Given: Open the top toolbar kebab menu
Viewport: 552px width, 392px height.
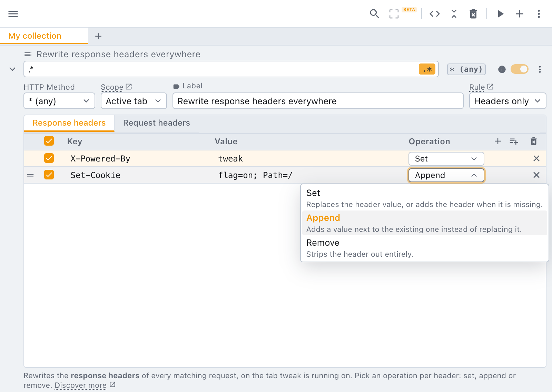Looking at the screenshot, I should tap(539, 14).
